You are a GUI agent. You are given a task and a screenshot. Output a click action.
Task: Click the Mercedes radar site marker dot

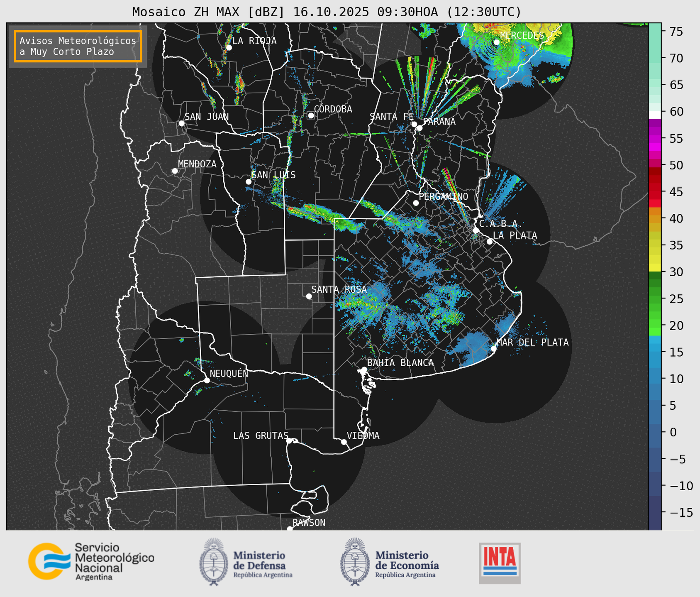(496, 42)
